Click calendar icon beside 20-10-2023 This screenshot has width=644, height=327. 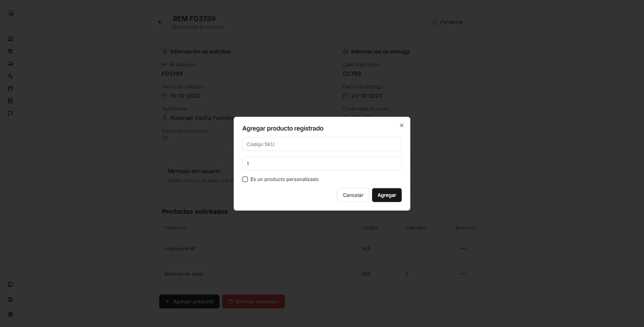click(346, 96)
